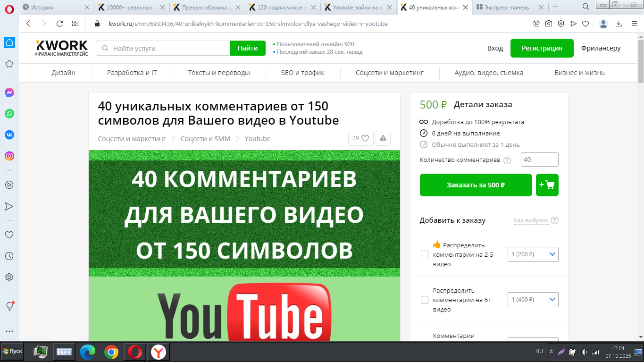Reload the page

59,24
